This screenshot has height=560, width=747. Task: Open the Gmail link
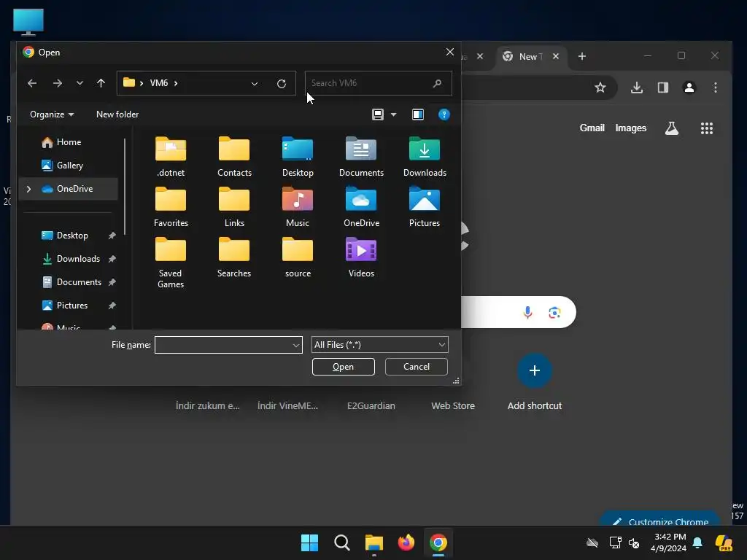[592, 128]
